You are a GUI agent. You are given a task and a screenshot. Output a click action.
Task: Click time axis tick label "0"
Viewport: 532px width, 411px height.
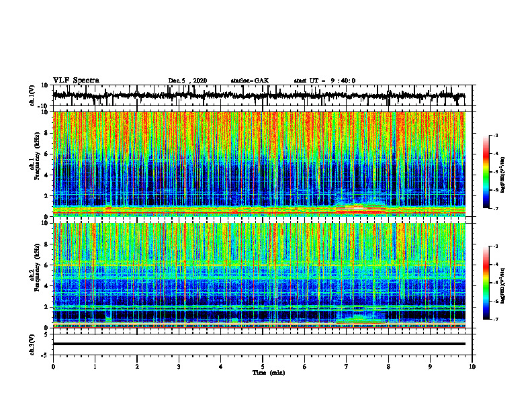pos(53,367)
